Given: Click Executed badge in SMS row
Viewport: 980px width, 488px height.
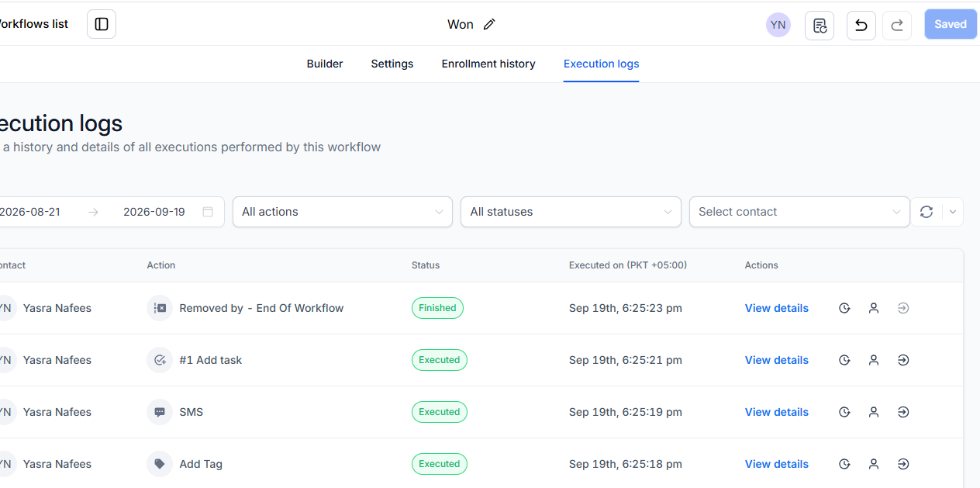Looking at the screenshot, I should point(440,412).
